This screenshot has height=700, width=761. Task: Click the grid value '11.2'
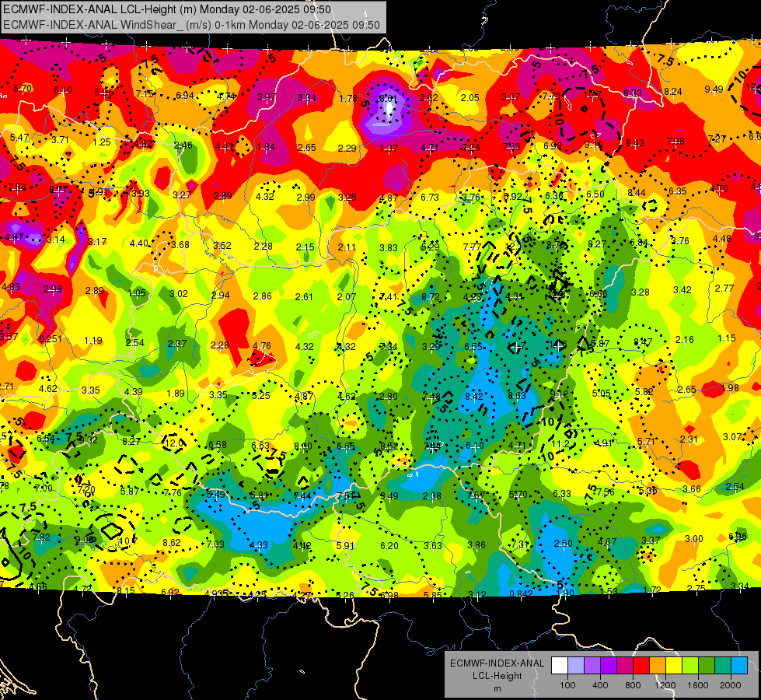[x=560, y=443]
